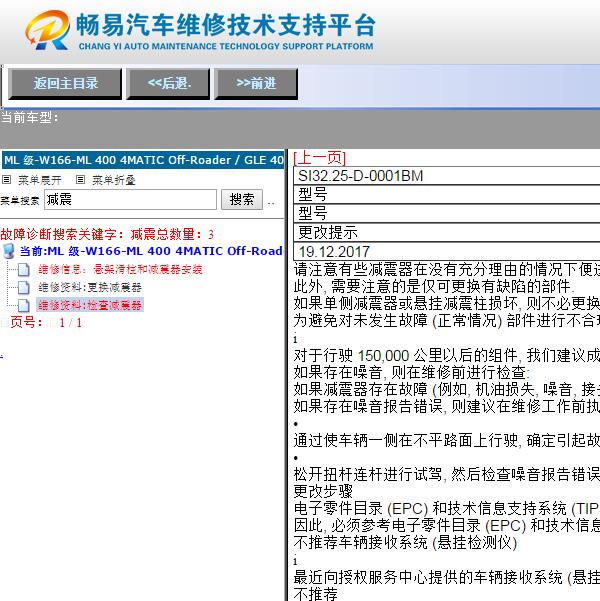Open 维修资料:检查减震器 entry

(90, 305)
